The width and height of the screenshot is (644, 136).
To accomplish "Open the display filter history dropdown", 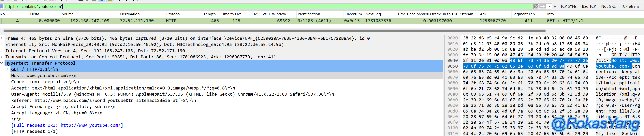I will [549, 7].
